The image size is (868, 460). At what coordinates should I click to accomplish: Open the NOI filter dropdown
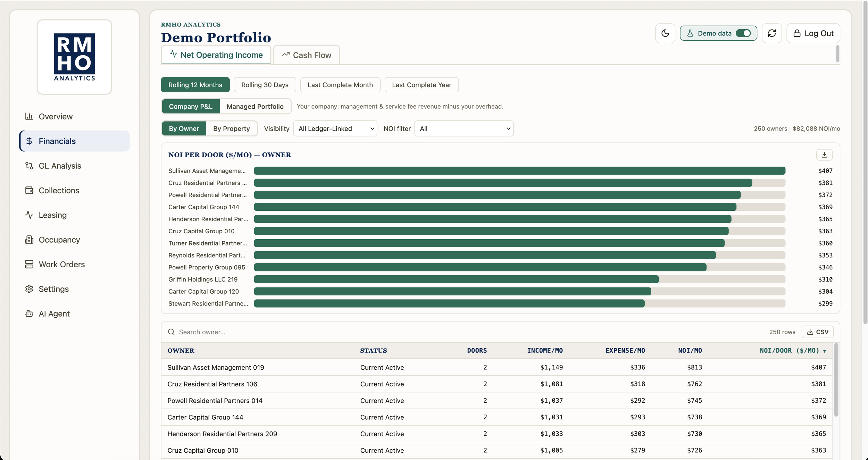tap(464, 129)
